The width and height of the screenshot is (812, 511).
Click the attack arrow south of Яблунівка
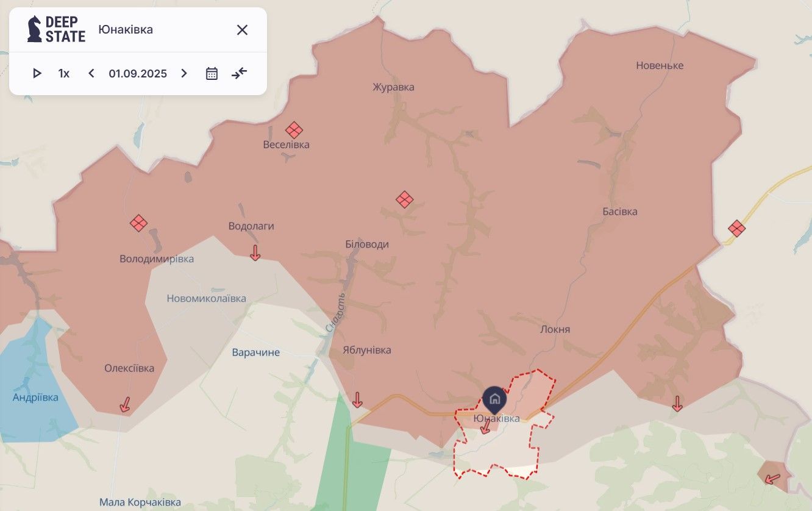pos(357,400)
